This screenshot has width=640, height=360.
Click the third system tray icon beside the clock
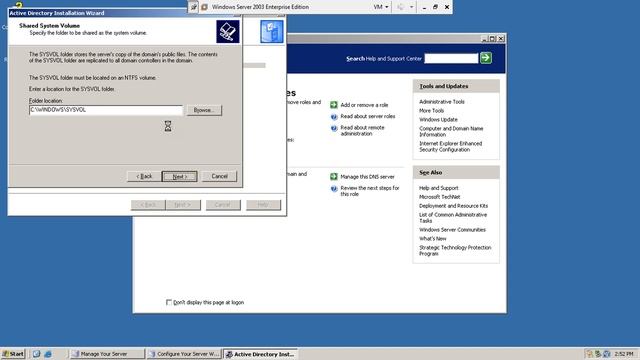[607, 354]
